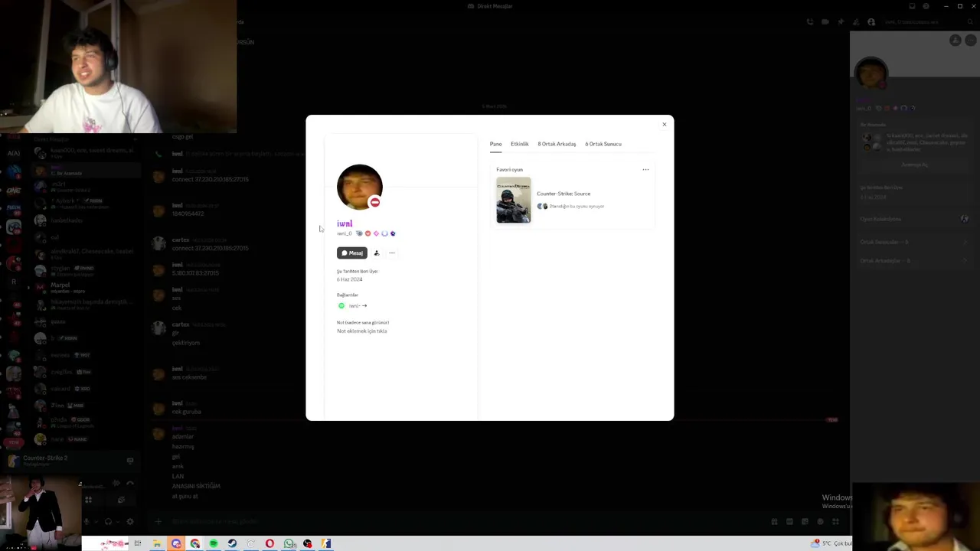Click friends avatars playing this game
The image size is (980, 551).
pyautogui.click(x=542, y=206)
